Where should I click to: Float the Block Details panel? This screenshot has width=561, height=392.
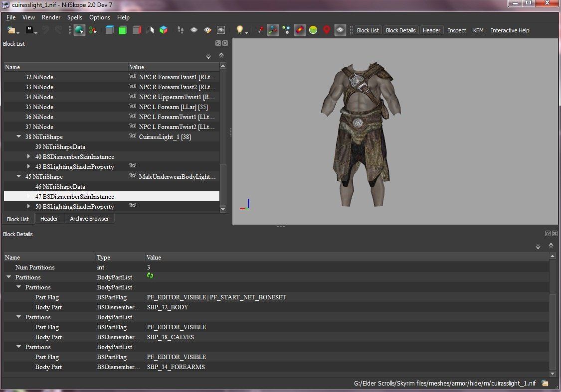tap(548, 233)
